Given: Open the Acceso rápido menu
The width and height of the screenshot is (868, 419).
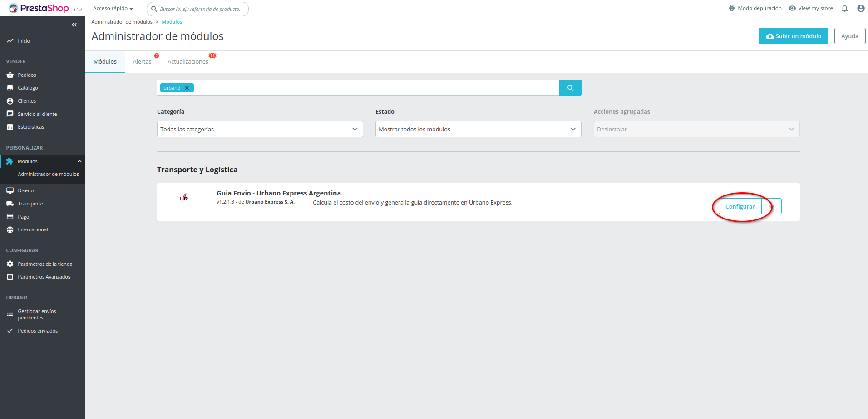Looking at the screenshot, I should [x=113, y=9].
